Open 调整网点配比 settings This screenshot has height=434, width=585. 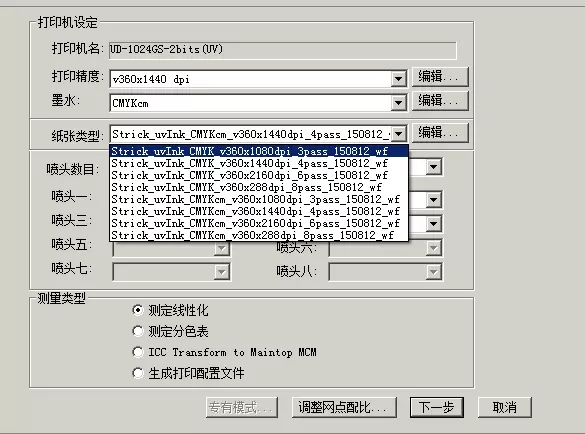click(x=344, y=407)
